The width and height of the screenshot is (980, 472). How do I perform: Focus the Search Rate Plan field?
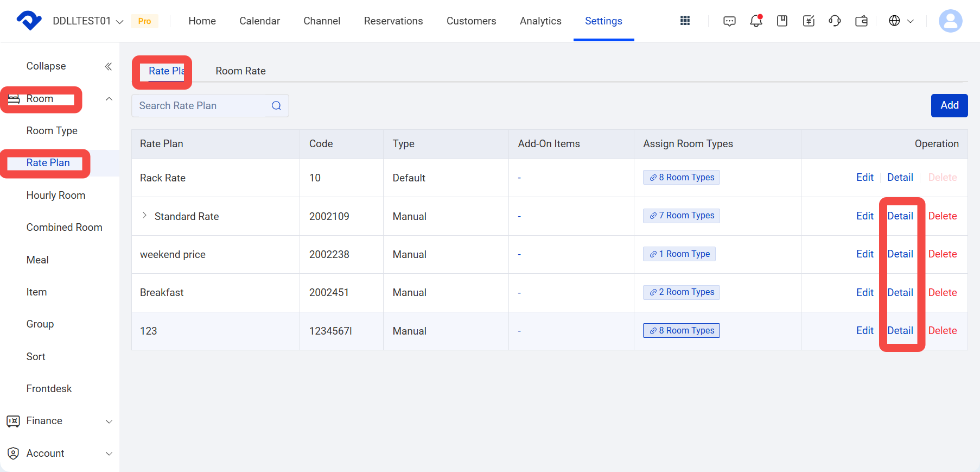210,105
